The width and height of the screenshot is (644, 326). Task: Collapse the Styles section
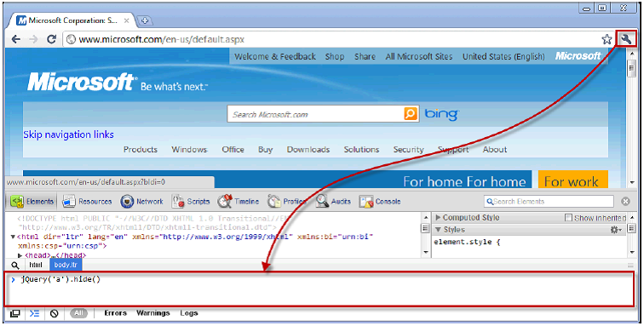pyautogui.click(x=438, y=230)
